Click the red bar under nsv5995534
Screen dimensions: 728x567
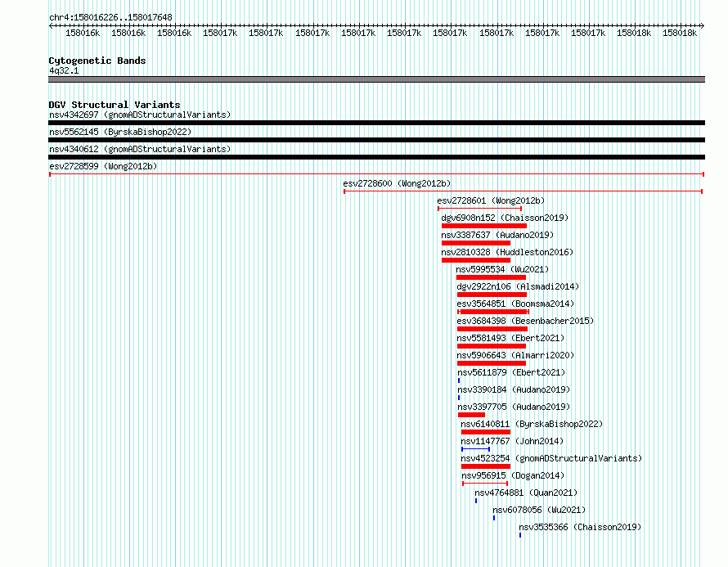pos(492,277)
